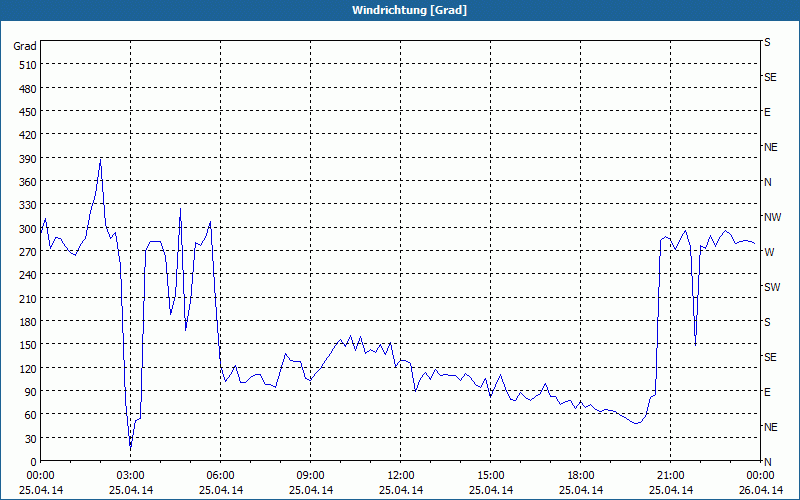Click the 150 degree axis label
This screenshot has width=800, height=500.
point(28,345)
